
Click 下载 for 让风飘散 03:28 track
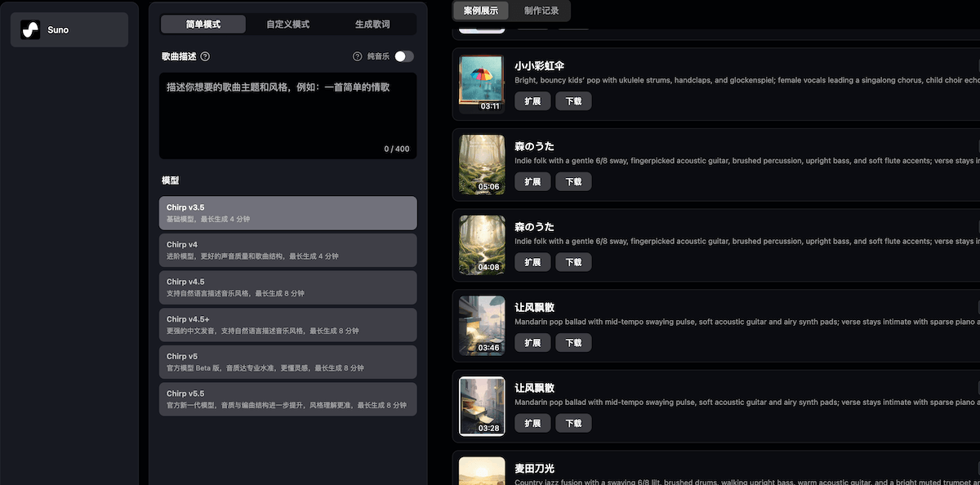point(573,423)
